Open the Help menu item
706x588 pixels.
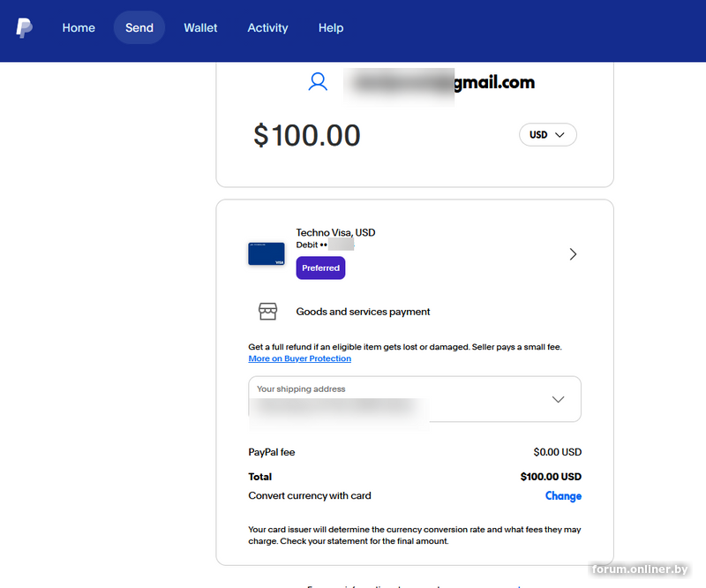click(331, 28)
